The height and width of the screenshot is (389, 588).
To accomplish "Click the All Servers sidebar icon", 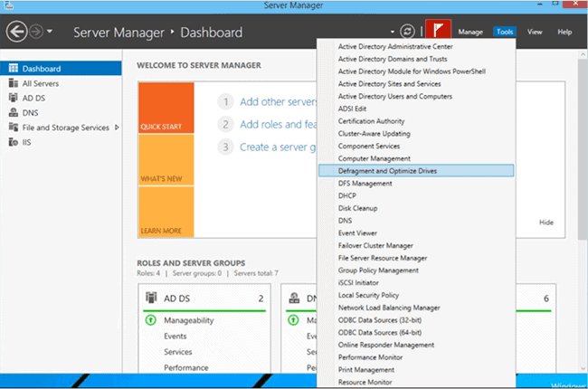I will 14,83.
